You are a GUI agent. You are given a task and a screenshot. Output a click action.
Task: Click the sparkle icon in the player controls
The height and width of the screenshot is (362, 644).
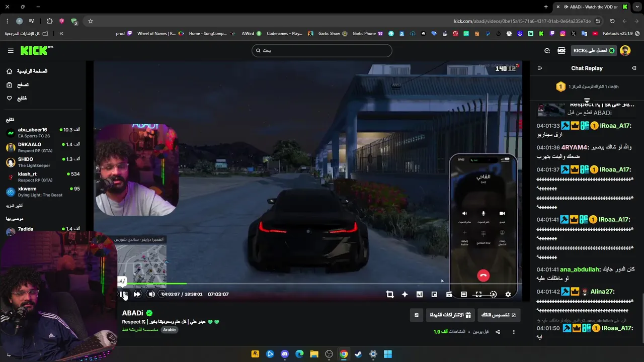405,294
